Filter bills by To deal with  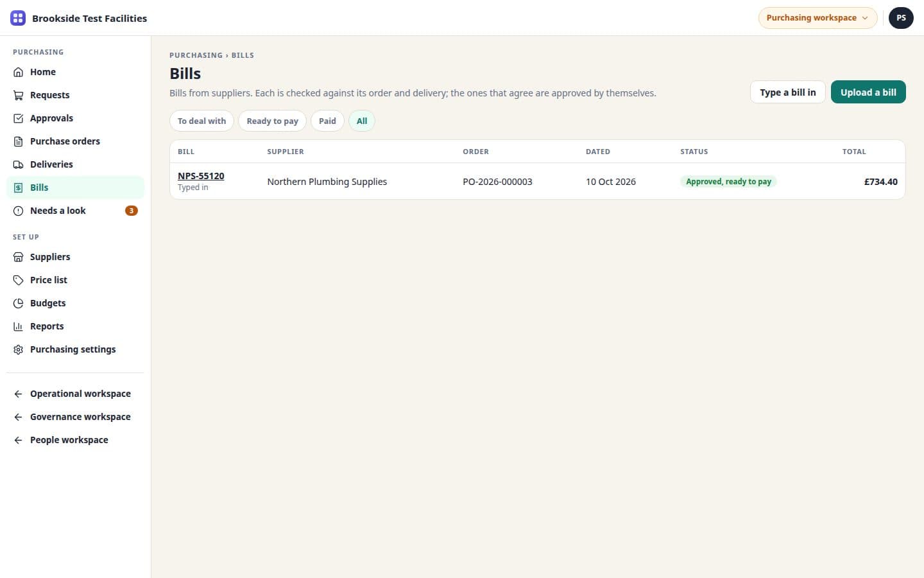click(201, 121)
